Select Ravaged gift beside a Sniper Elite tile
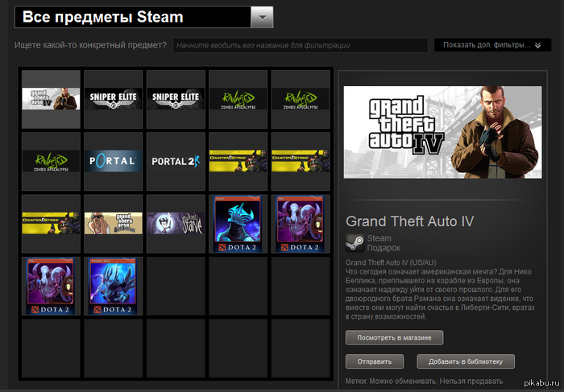 pos(238,99)
